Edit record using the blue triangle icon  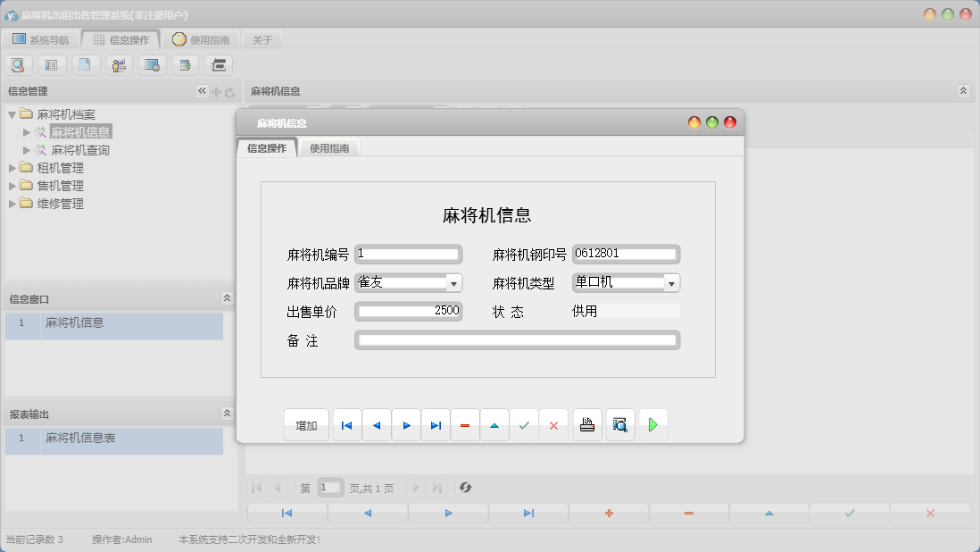coord(494,424)
